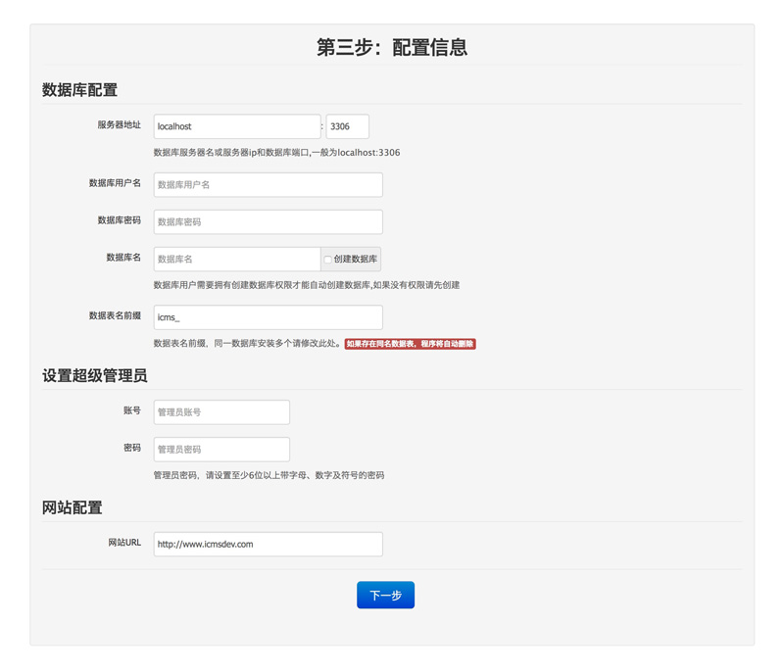Click the 设置超级管理员 section heading
Image resolution: width=784 pixels, height=672 pixels.
94,376
